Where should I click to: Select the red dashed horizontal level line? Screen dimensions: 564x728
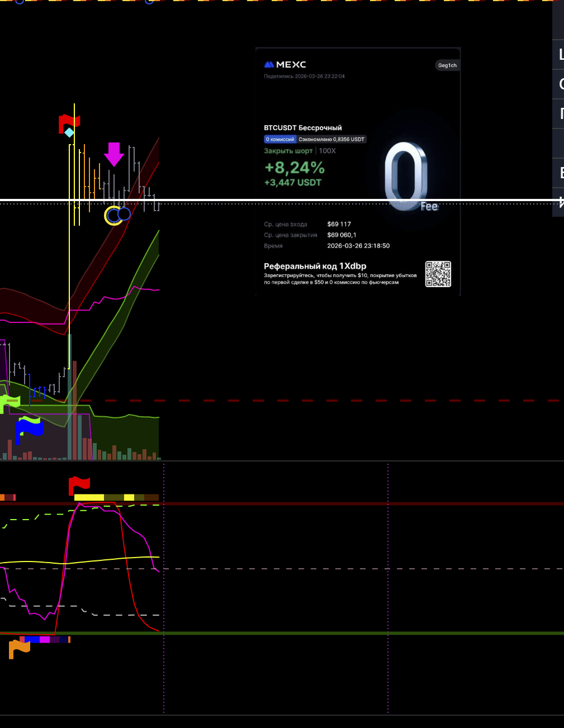click(335, 401)
